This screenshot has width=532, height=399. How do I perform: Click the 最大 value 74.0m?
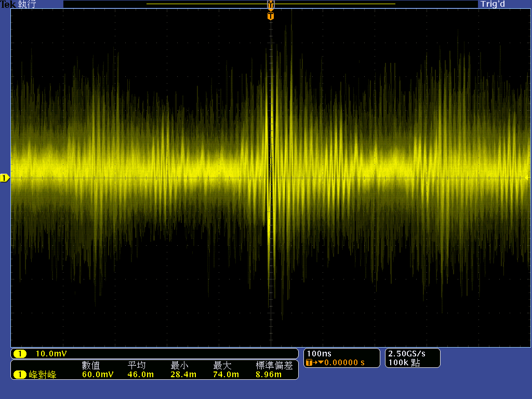click(x=226, y=375)
